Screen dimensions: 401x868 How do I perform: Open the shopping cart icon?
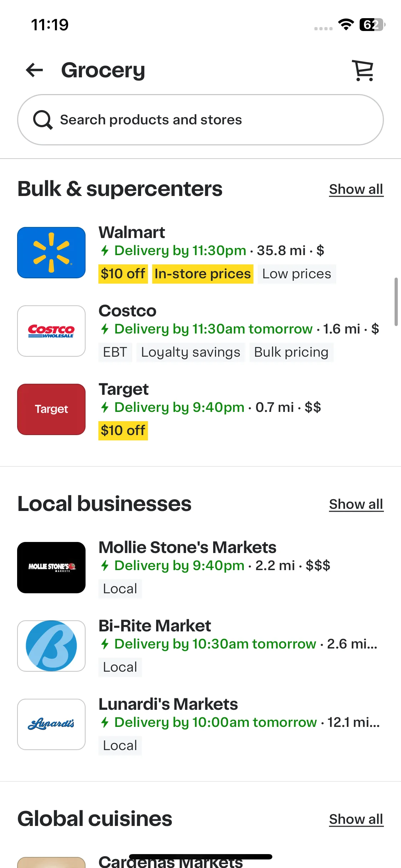click(363, 70)
